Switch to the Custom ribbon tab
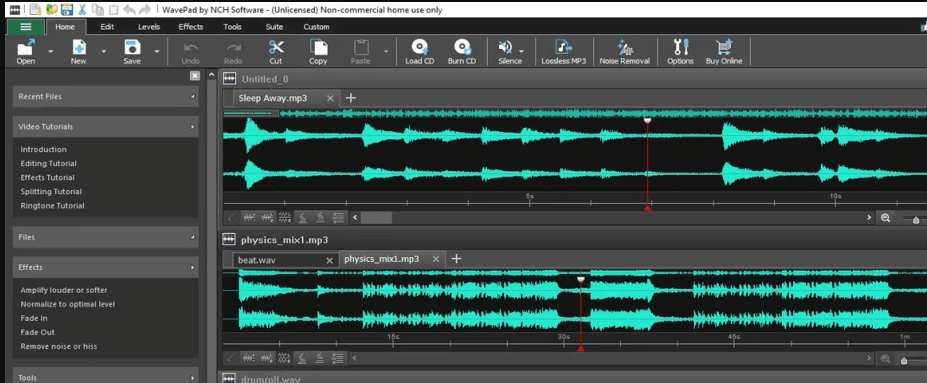927x383 pixels. 316,27
